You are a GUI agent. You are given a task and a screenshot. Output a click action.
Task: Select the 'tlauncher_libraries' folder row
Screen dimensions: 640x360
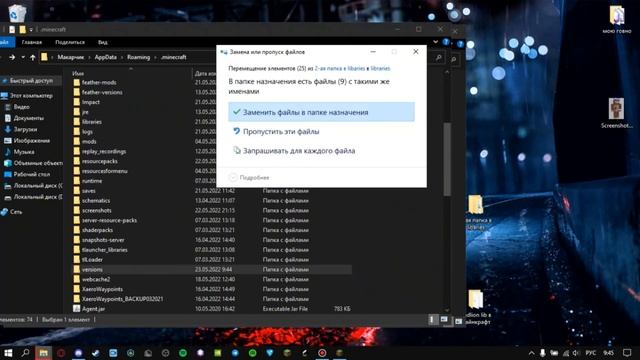click(212, 249)
